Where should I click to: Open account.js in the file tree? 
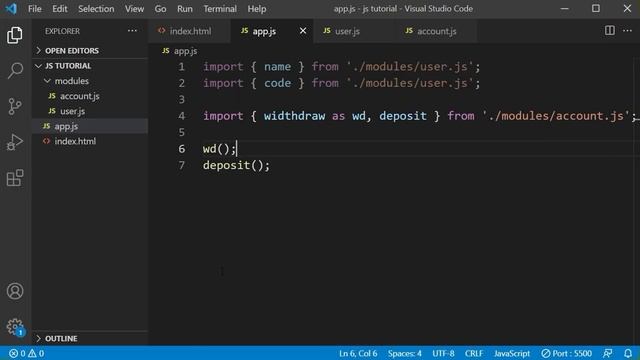click(90, 96)
